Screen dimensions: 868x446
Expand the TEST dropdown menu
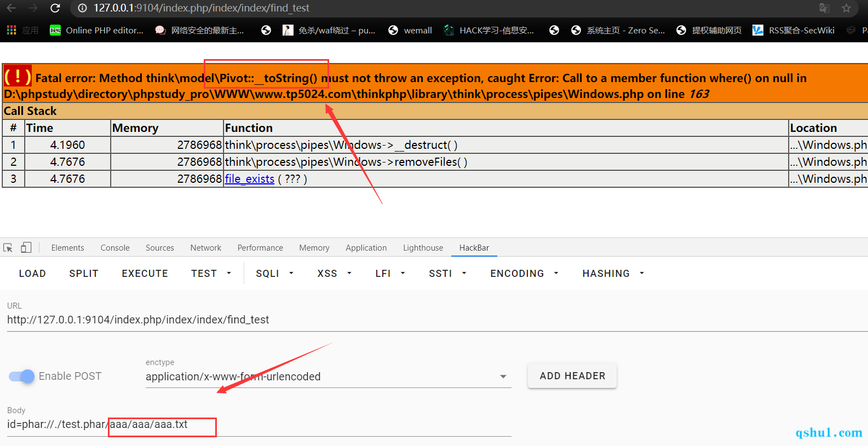pos(211,273)
